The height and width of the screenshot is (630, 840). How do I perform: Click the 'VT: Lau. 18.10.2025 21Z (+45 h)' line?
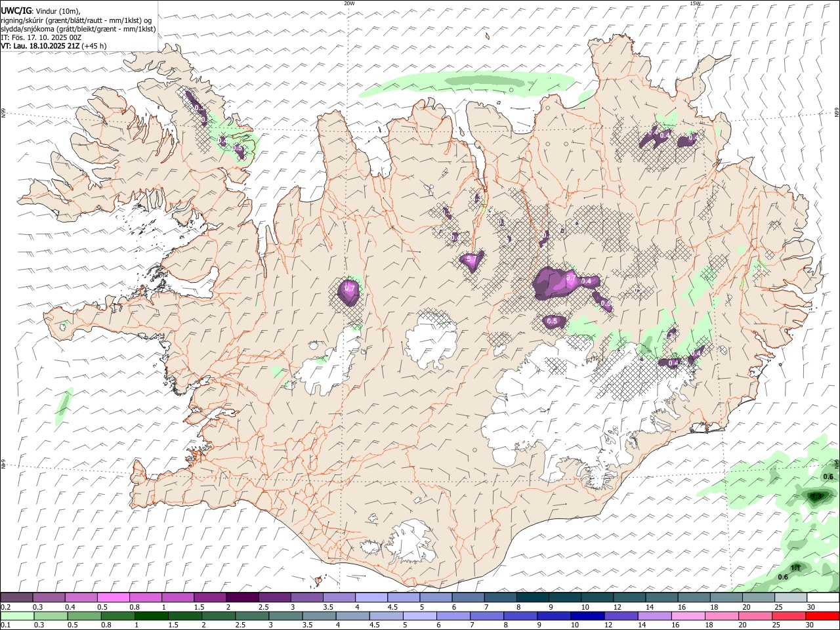[x=54, y=46]
